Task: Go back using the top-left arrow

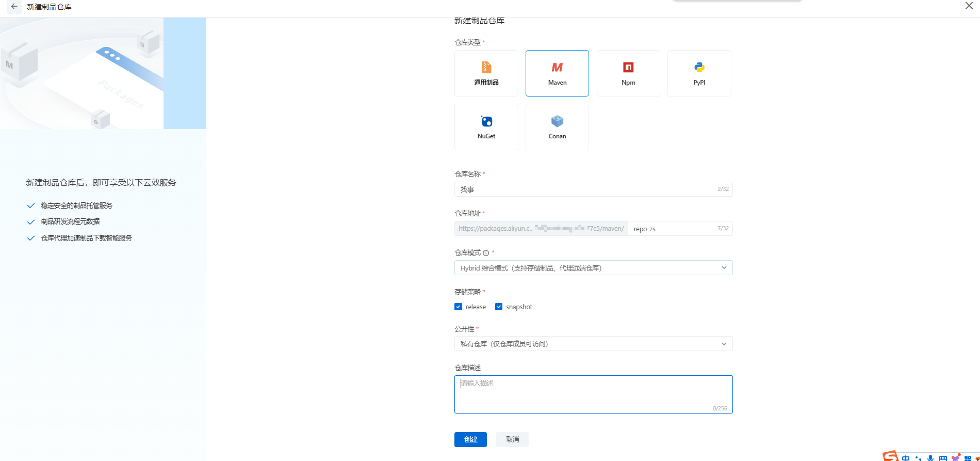Action: [14, 7]
